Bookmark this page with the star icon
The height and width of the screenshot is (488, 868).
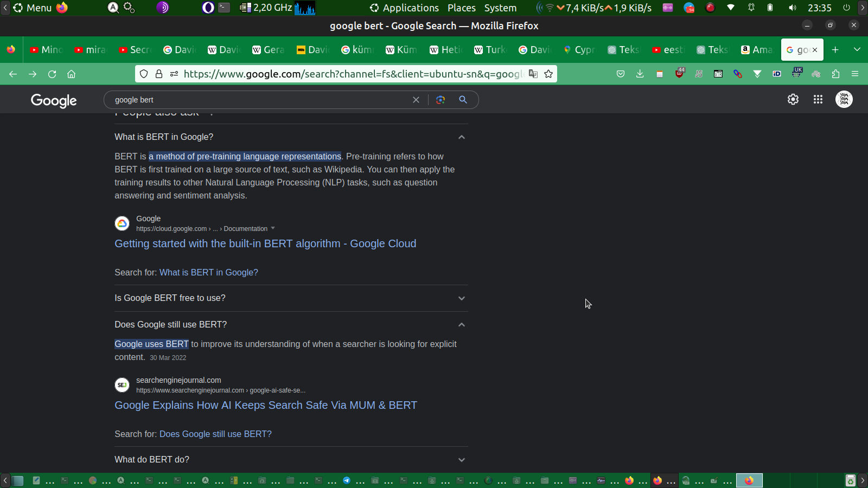coord(548,74)
